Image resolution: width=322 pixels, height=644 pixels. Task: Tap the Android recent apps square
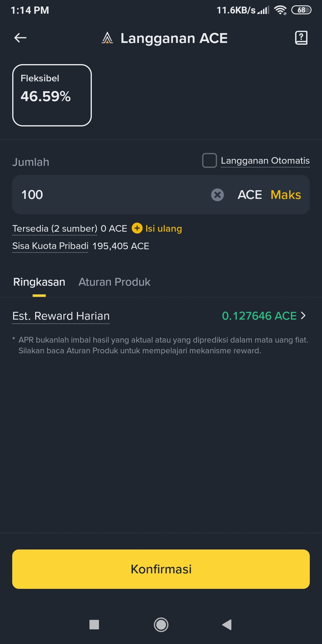(x=94, y=625)
